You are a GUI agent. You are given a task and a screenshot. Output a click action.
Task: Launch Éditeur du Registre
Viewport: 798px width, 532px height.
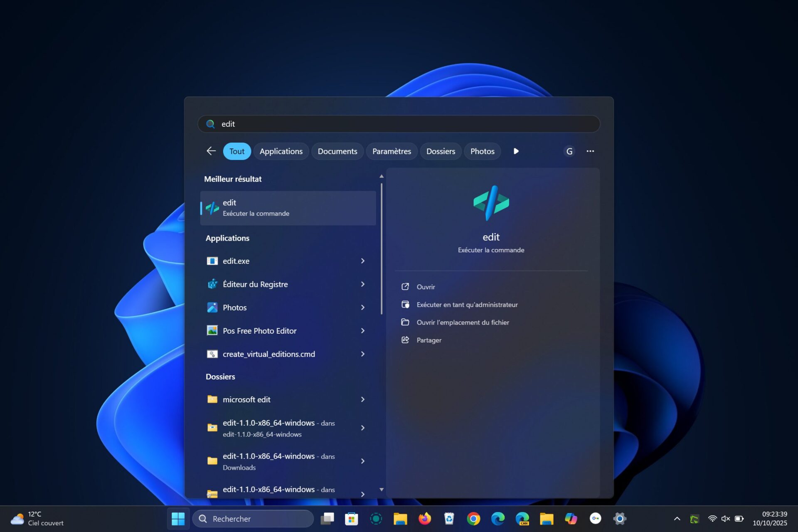coord(255,284)
